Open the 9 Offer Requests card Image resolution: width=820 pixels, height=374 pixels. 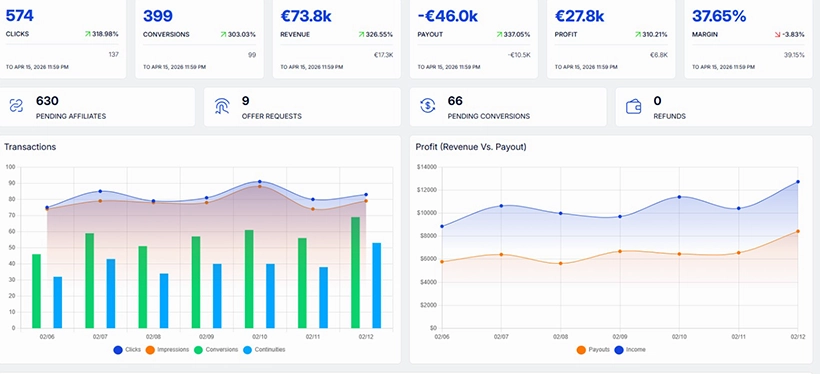pos(302,107)
